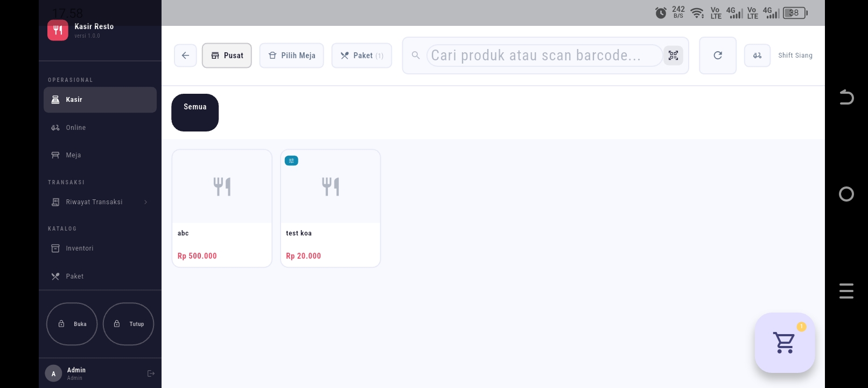Select the Semua category tab
Image resolution: width=868 pixels, height=388 pixels.
click(195, 112)
